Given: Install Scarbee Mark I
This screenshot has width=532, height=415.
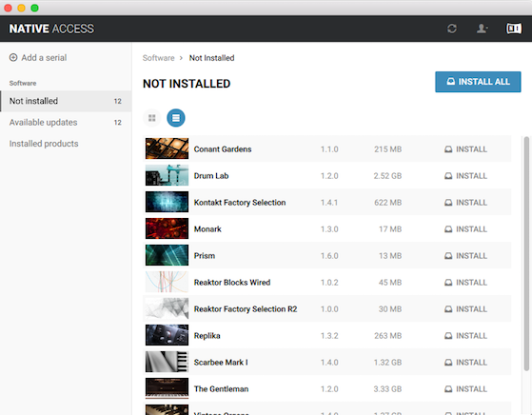Looking at the screenshot, I should [x=465, y=363].
